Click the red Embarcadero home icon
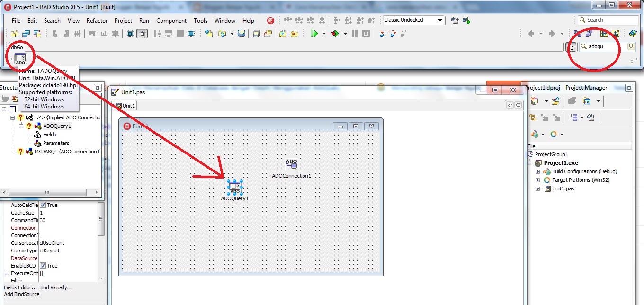Image resolution: width=644 pixels, height=305 pixels. tap(270, 20)
